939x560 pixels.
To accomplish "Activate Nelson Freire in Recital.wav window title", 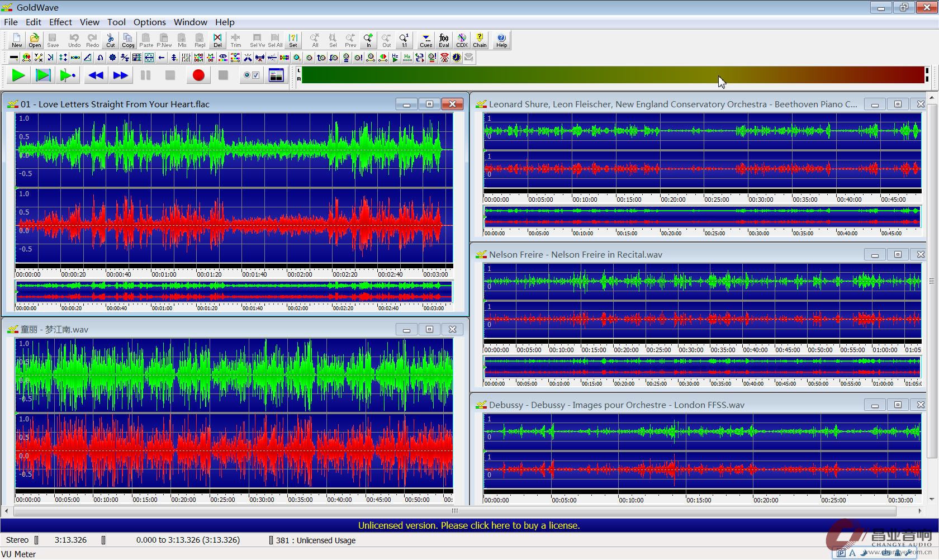I will pos(576,255).
